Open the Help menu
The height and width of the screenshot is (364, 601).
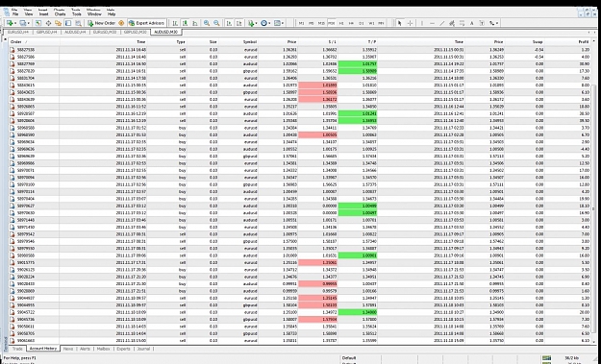[112, 13]
